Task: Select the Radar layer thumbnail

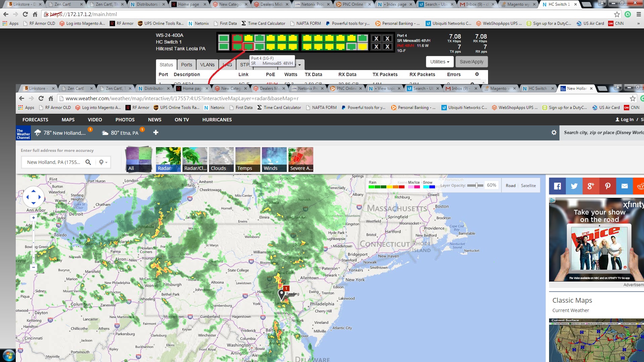Action: tap(168, 160)
